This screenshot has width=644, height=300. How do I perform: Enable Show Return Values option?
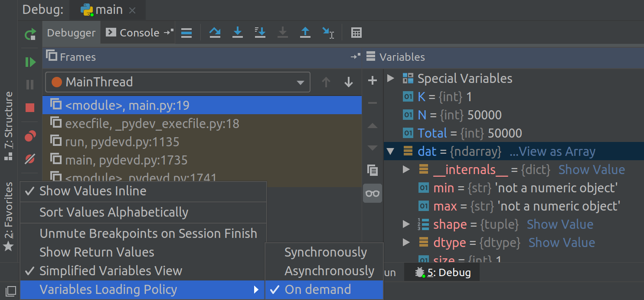97,251
